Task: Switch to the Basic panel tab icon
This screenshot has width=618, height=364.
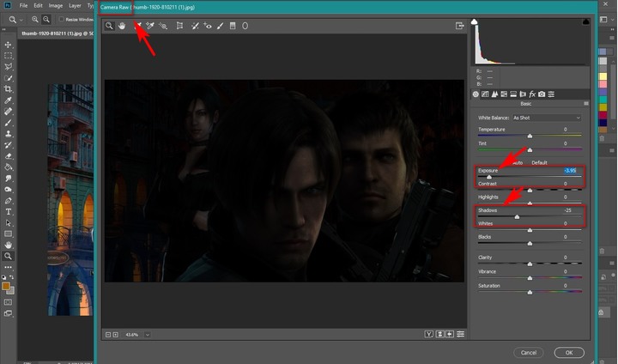Action: (476, 94)
